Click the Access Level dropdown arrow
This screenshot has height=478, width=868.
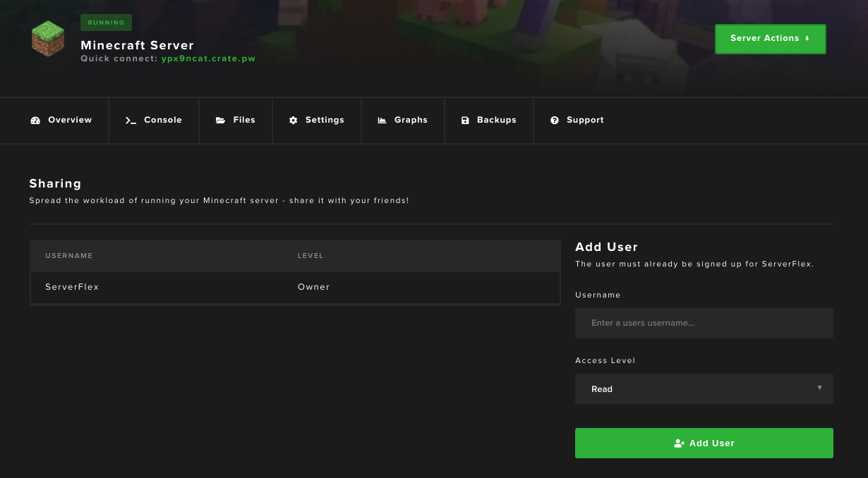(819, 388)
